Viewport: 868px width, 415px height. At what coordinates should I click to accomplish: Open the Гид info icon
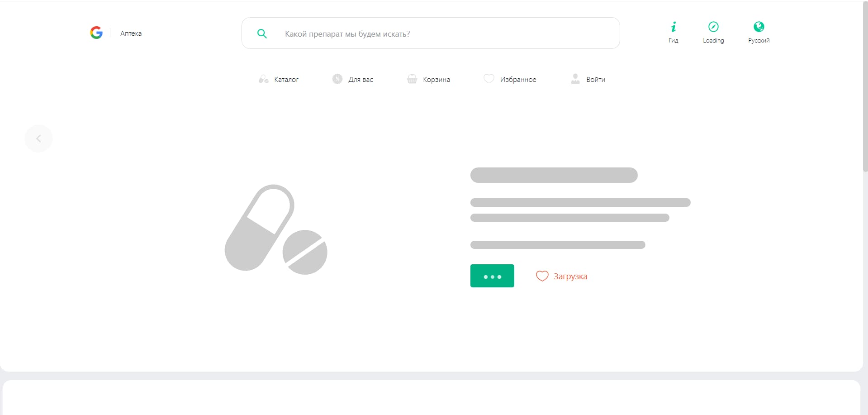coord(673,27)
